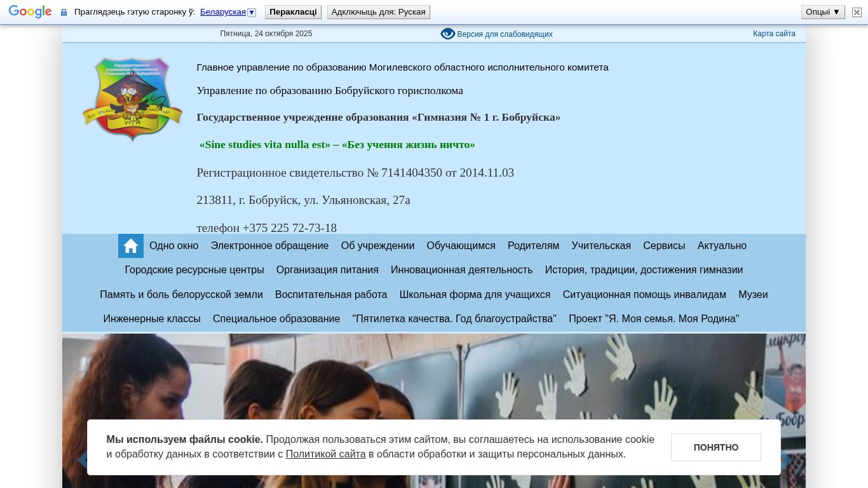The width and height of the screenshot is (868, 488).
Task: Select the Обучающимся menu item
Action: click(x=461, y=246)
